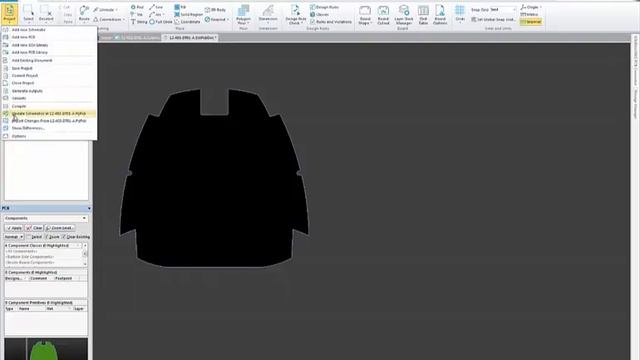Open the Layer Stack Manager

click(x=404, y=15)
